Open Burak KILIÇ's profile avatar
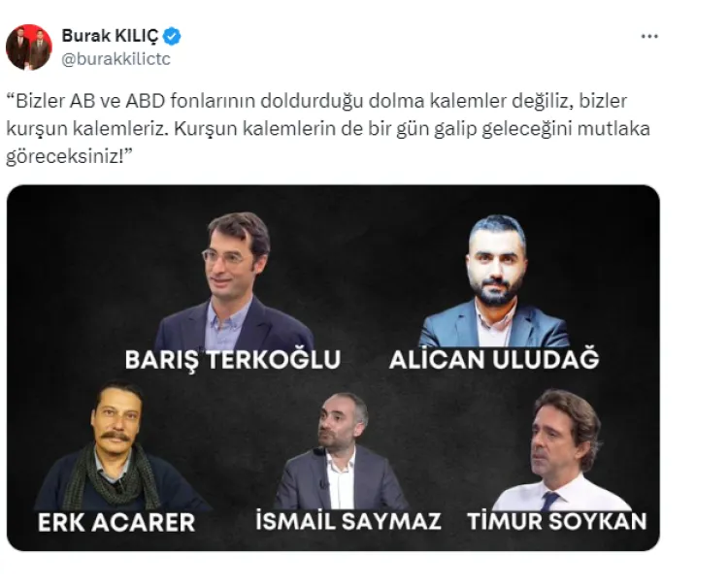 (x=29, y=47)
